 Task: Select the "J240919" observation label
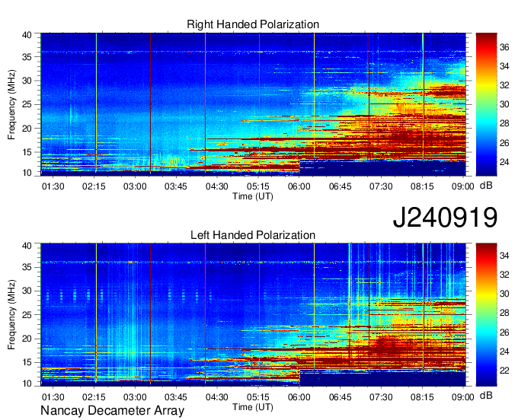coord(445,218)
